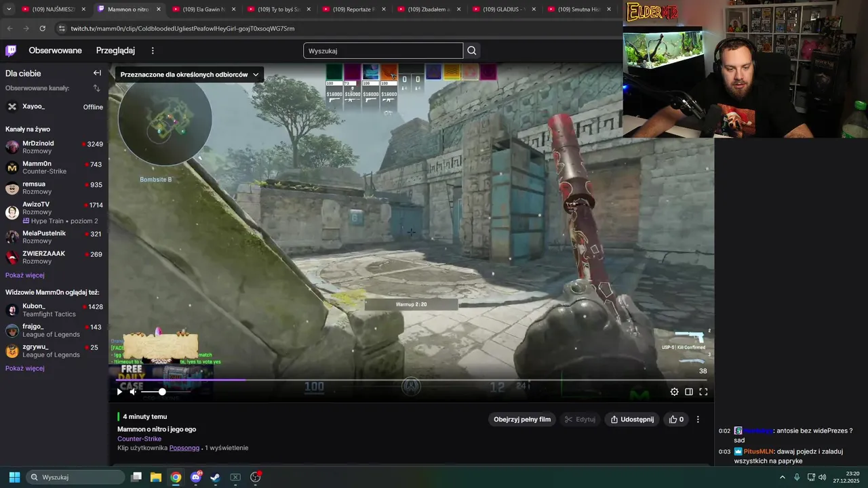This screenshot has width=868, height=488.
Task: Open the MrDzinold live channel
Action: (54, 147)
